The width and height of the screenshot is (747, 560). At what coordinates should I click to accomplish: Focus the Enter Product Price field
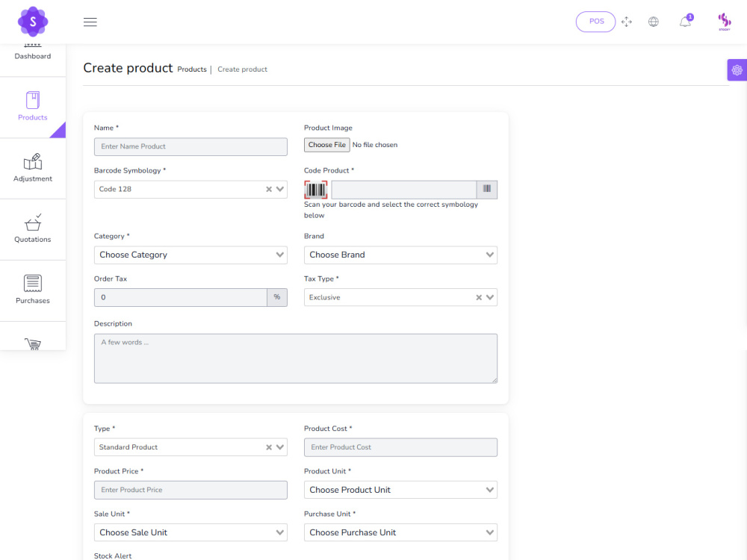[190, 490]
